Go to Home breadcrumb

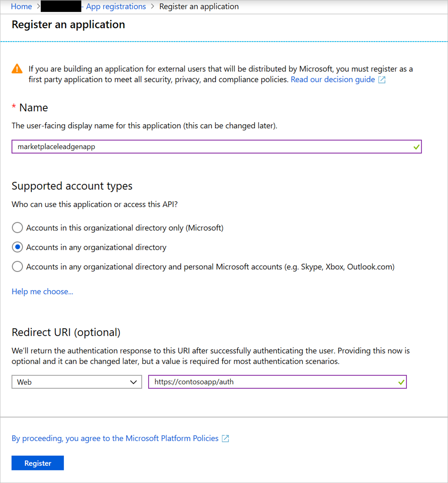tap(21, 7)
